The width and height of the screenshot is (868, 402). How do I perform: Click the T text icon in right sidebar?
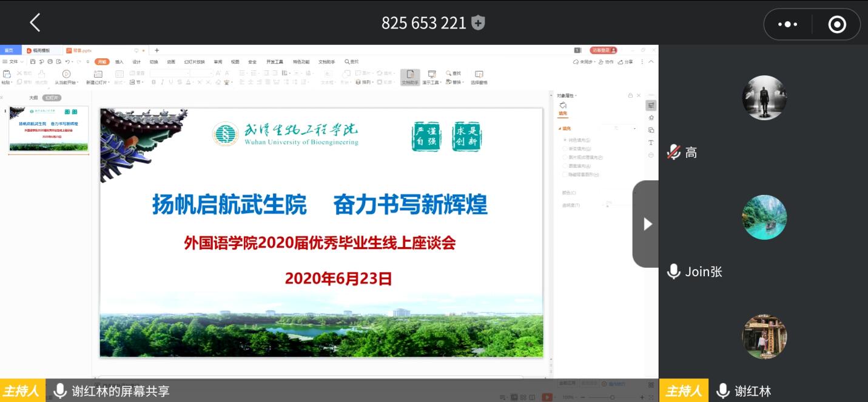pyautogui.click(x=651, y=143)
